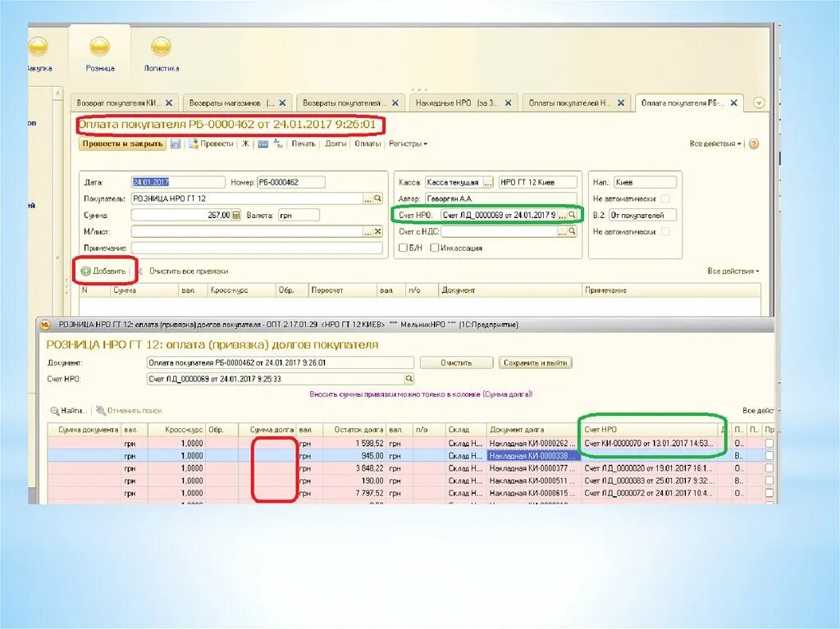The height and width of the screenshot is (629, 840).
Task: Click into the Дата field 24.01.2017
Action: [178, 182]
